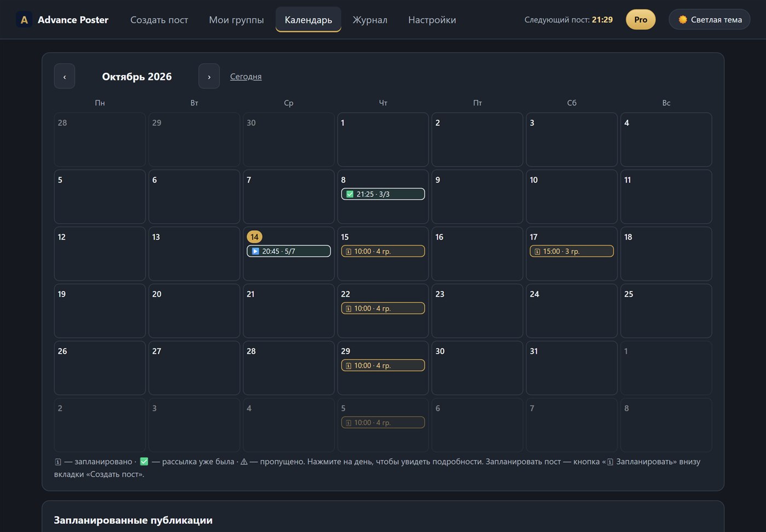
Task: Click the scheduled icon on October 17 event
Action: tap(537, 252)
